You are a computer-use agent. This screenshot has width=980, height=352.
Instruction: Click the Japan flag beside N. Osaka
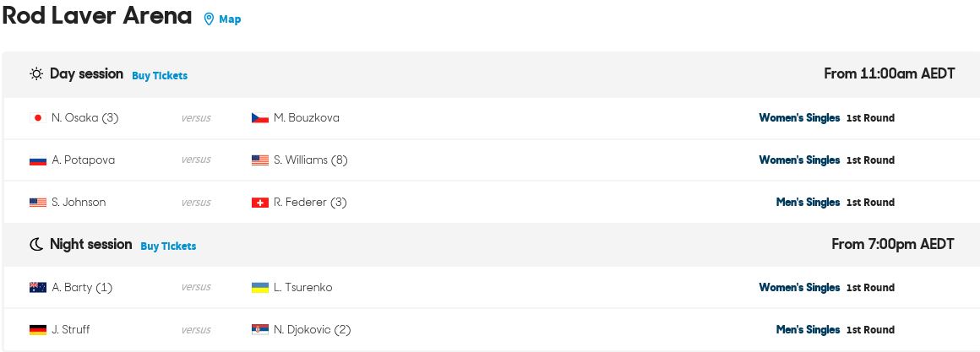pos(37,118)
